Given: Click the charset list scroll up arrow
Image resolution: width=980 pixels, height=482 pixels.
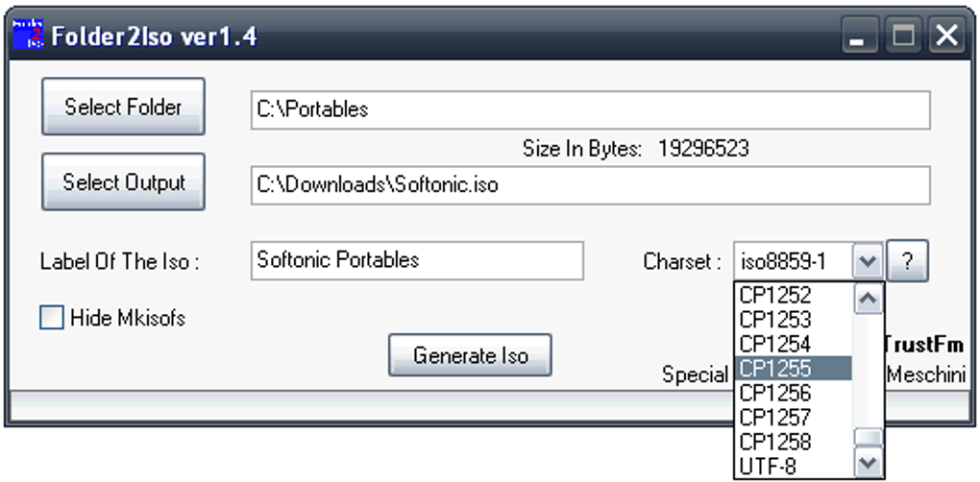Looking at the screenshot, I should (869, 299).
